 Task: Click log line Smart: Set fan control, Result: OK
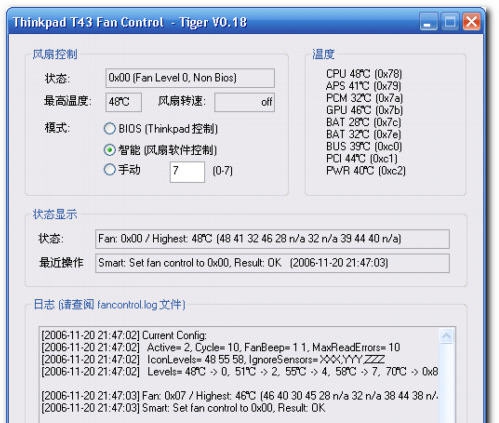point(183,408)
